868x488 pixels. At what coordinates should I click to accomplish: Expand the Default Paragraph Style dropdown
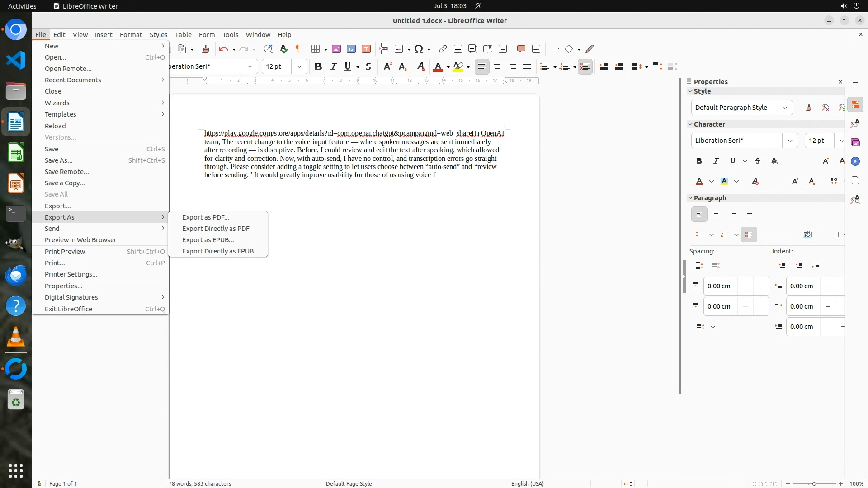point(785,108)
